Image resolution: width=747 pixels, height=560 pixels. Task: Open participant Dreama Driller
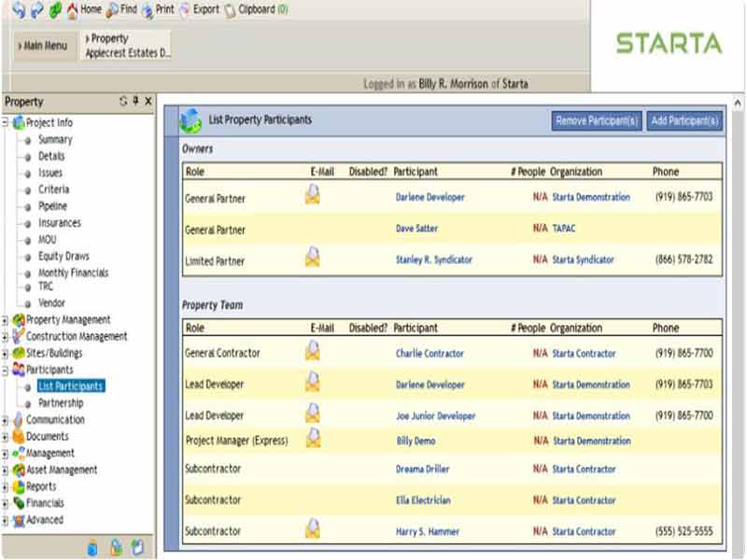[423, 469]
